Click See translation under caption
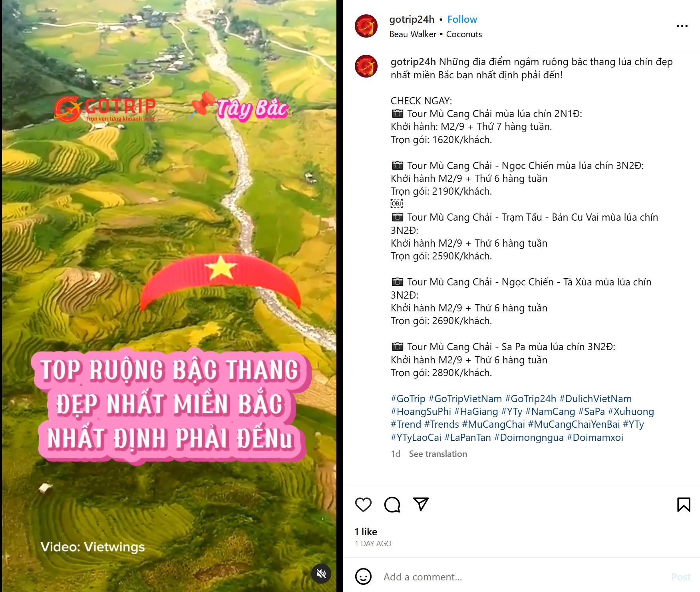Screen dimensions: 700x592 click(438, 454)
